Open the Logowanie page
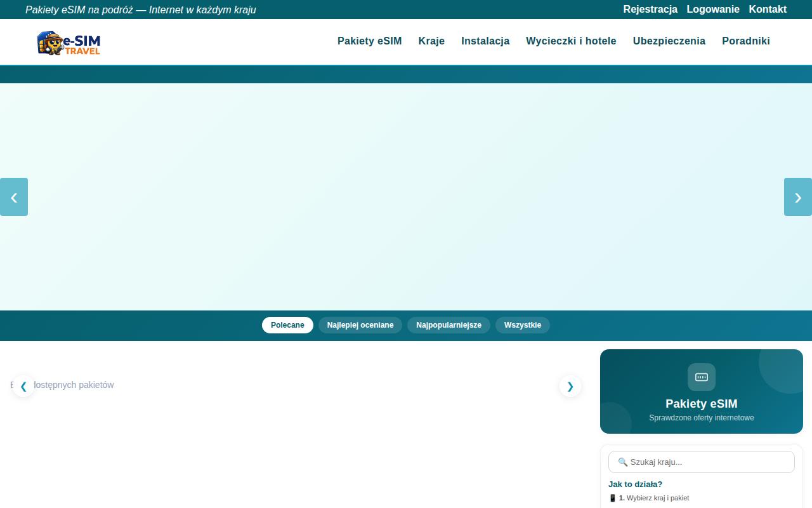The image size is (812, 508). click(712, 10)
